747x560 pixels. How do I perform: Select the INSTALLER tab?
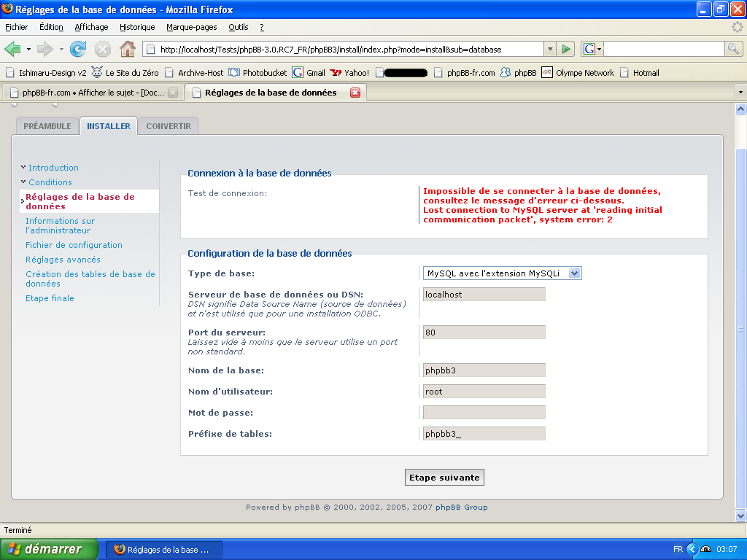click(109, 126)
